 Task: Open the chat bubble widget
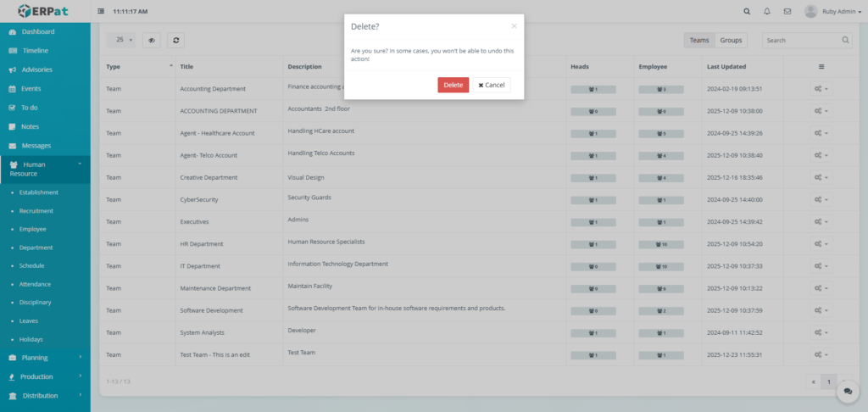tap(848, 391)
